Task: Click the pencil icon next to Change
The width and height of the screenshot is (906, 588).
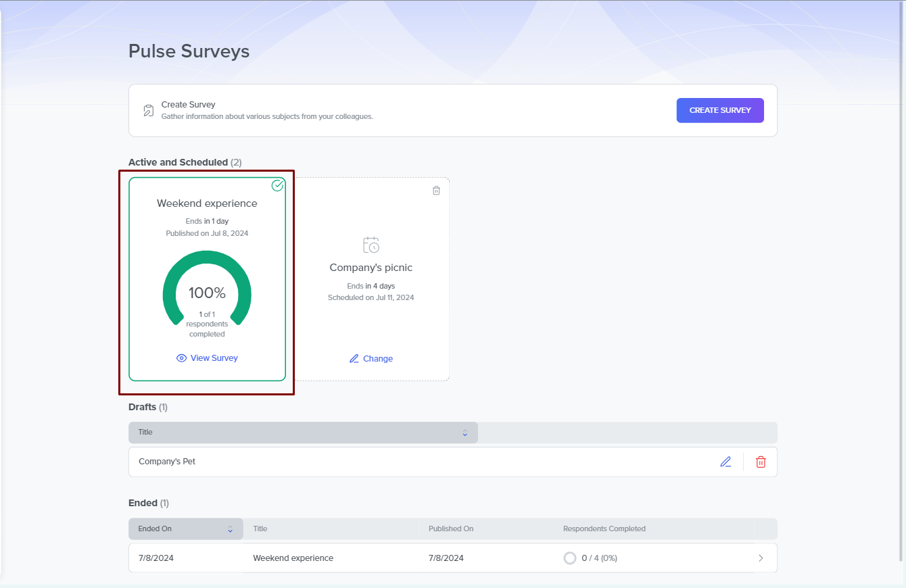Action: [x=354, y=359]
